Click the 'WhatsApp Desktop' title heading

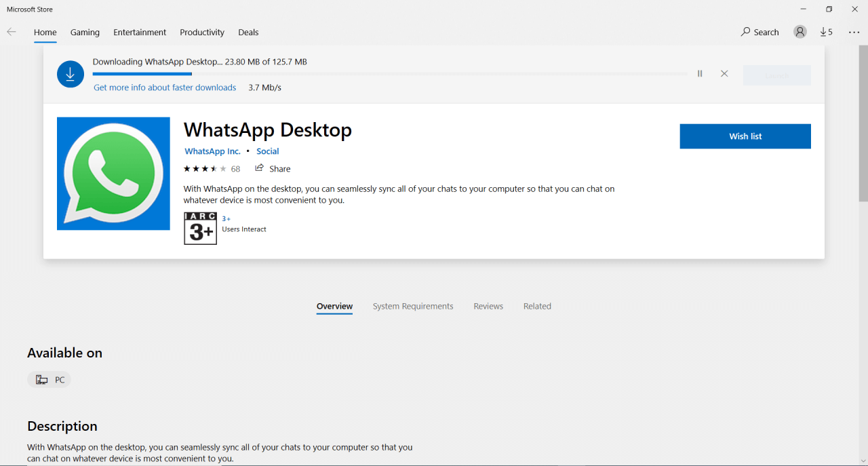(268, 130)
